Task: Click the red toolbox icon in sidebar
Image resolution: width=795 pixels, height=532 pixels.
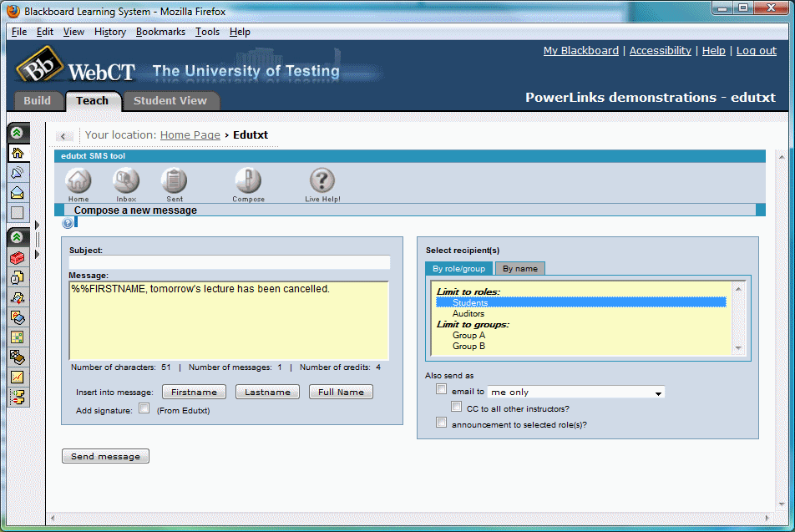Action: [x=18, y=258]
